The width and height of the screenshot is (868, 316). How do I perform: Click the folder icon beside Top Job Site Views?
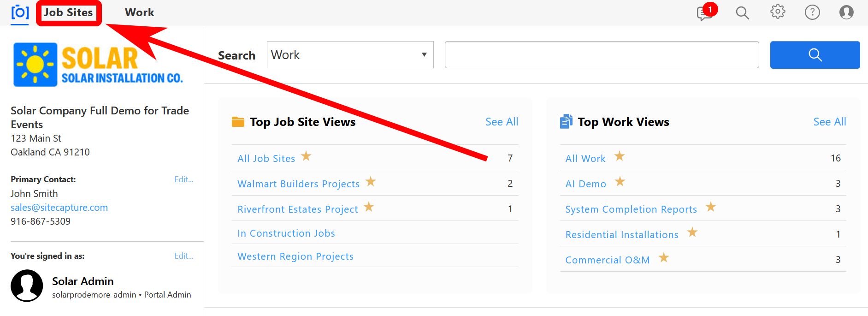click(x=238, y=122)
